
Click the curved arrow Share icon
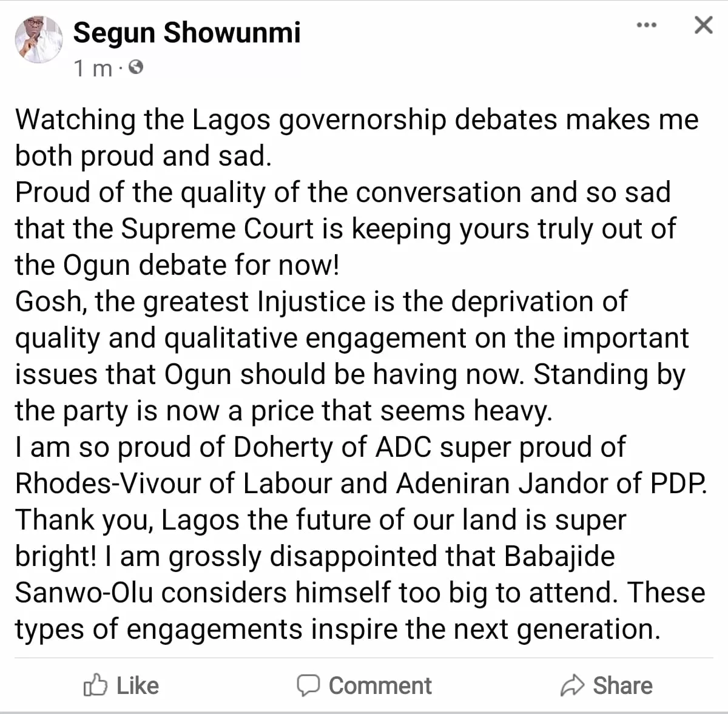[572, 685]
